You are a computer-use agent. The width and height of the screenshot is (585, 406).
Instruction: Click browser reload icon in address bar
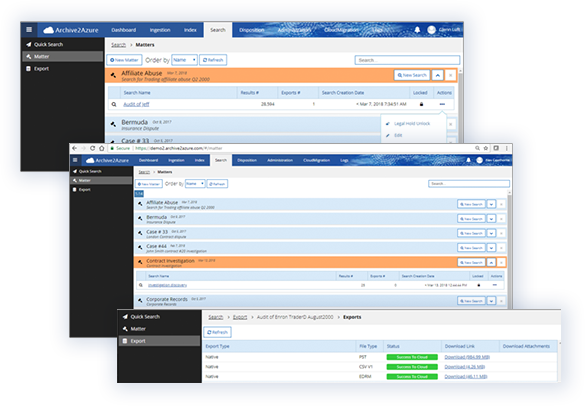(x=92, y=148)
